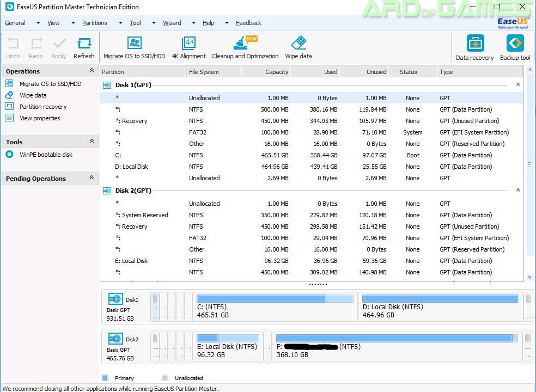The width and height of the screenshot is (536, 392).
Task: Sort by the File System column header
Action: tap(214, 72)
